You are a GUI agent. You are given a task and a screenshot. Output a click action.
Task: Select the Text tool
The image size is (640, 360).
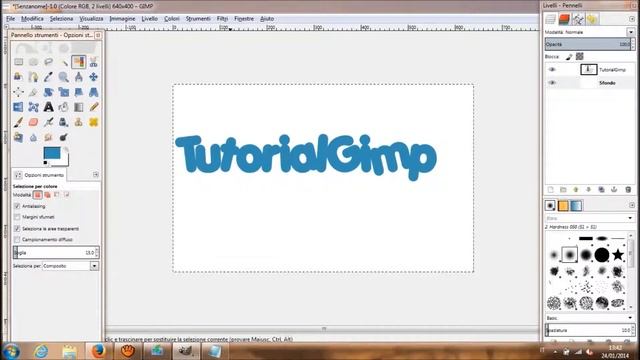coord(49,107)
